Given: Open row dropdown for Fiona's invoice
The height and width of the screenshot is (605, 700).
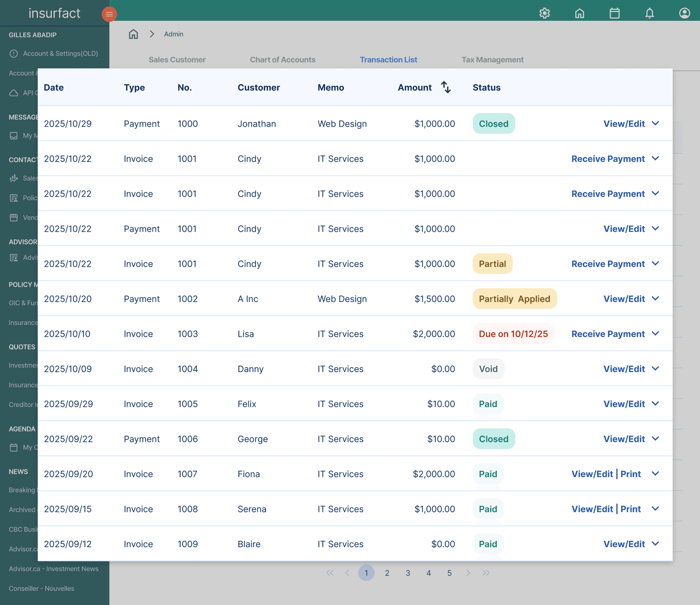Looking at the screenshot, I should pyautogui.click(x=655, y=473).
